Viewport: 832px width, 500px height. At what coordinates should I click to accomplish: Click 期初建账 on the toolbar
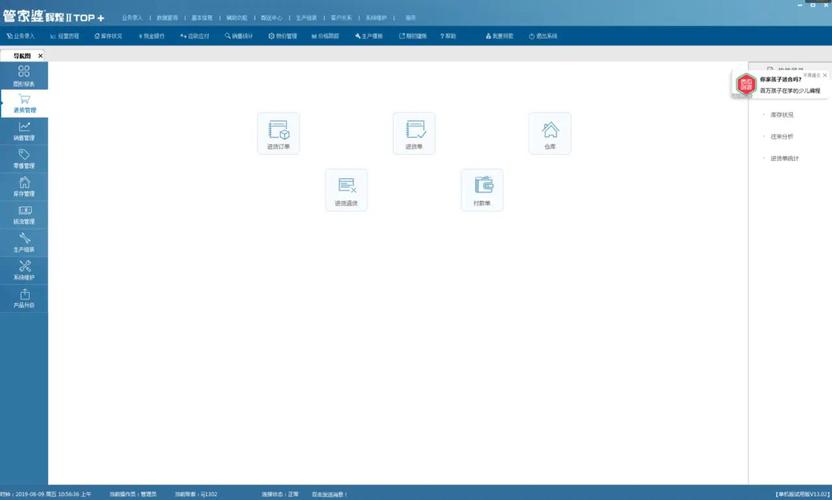click(413, 36)
